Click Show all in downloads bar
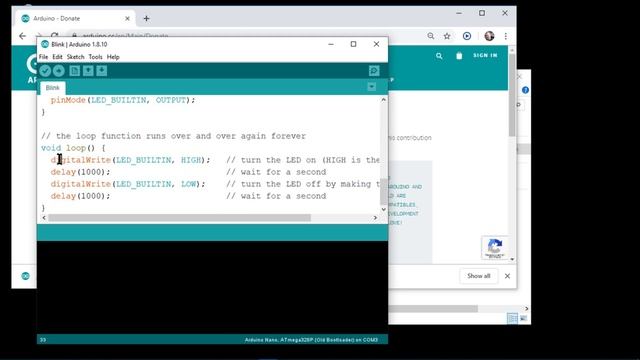 (479, 276)
